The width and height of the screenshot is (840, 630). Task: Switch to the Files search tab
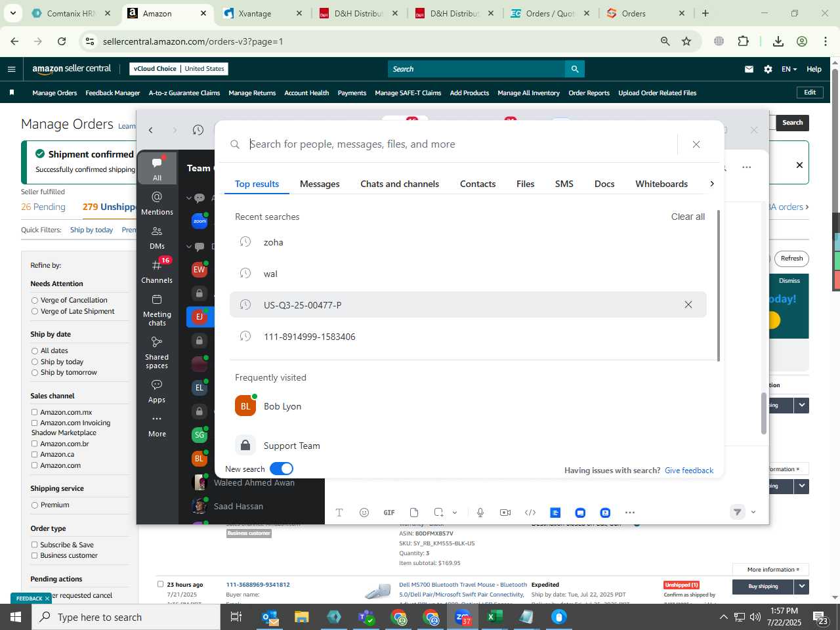pyautogui.click(x=525, y=184)
